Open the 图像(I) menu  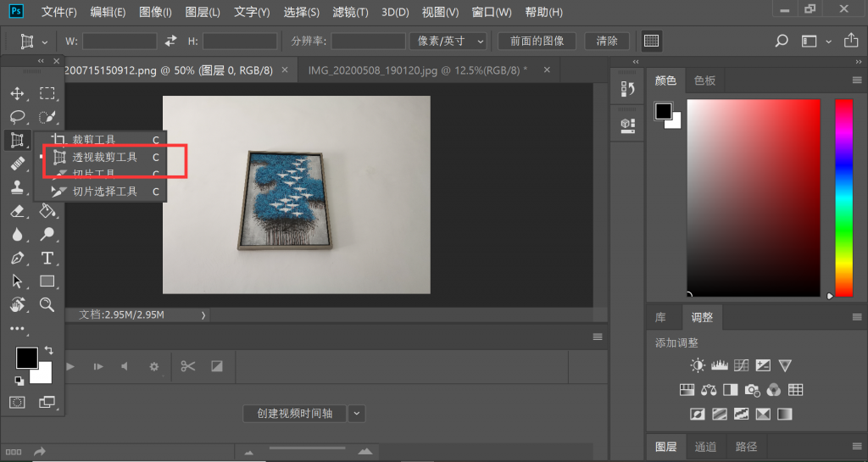pos(156,12)
